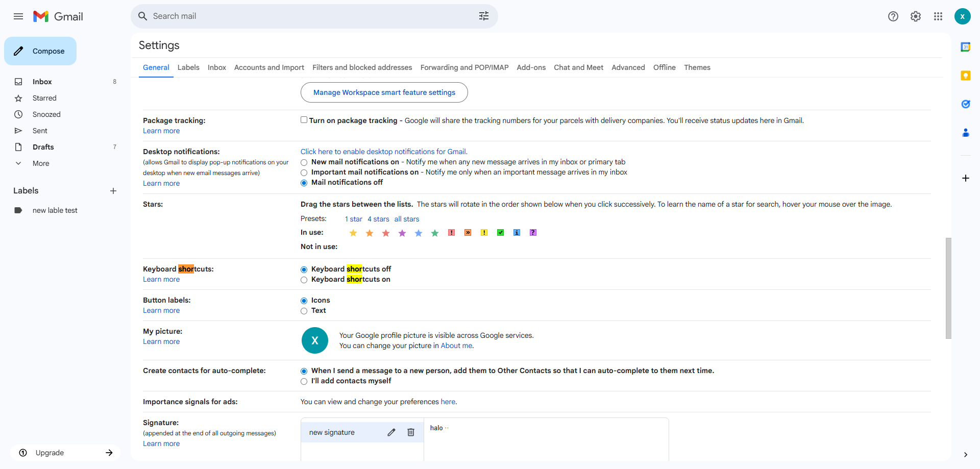
Task: Select Mail notifications off
Action: pyautogui.click(x=304, y=183)
